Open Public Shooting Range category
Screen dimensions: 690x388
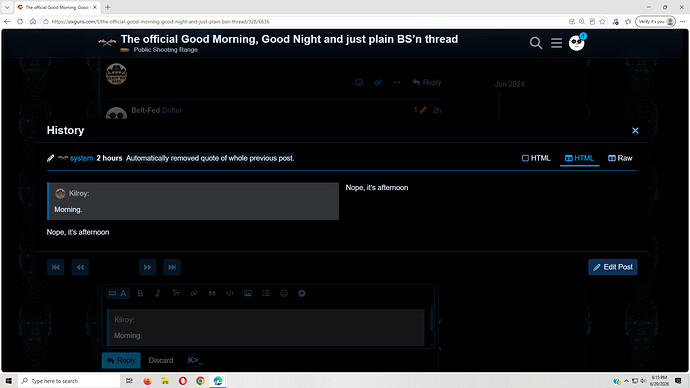pos(165,50)
